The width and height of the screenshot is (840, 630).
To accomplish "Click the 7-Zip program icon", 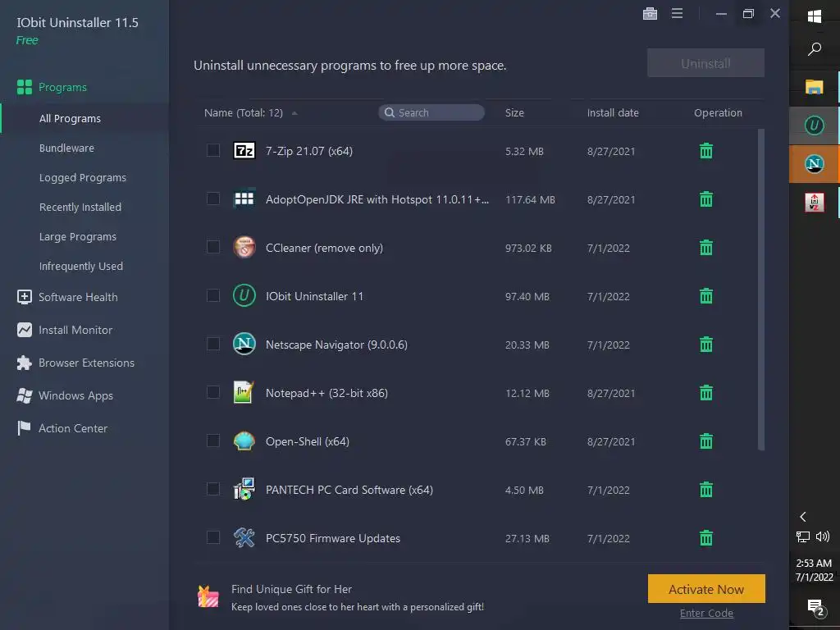I will coord(244,151).
